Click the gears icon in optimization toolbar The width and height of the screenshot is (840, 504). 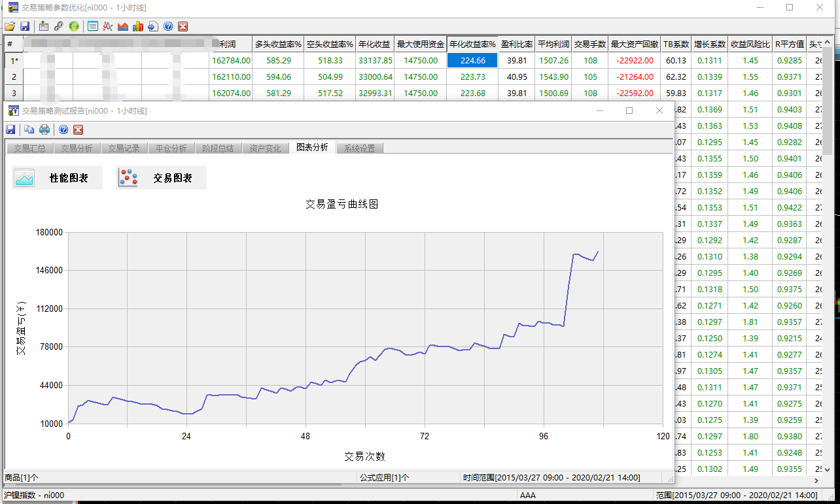point(59,27)
